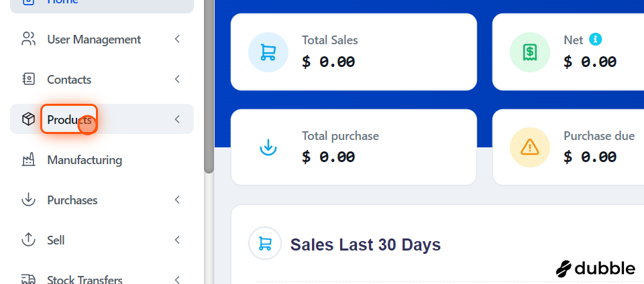The width and height of the screenshot is (644, 284).
Task: Click the Total Sales cart icon
Action: (268, 52)
